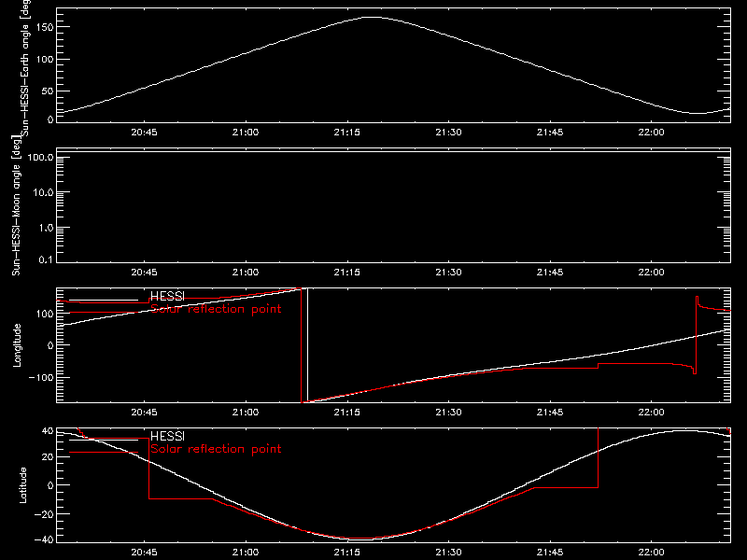
Task: Select 21:45 time label under Earth angle plot
Action: coord(550,133)
